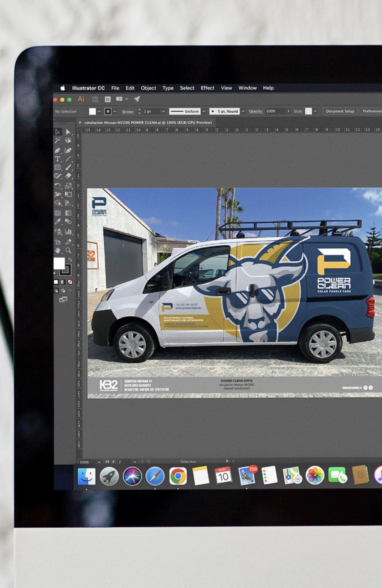Choose the Gradient tool
This screenshot has height=588, width=382.
pyautogui.click(x=68, y=213)
